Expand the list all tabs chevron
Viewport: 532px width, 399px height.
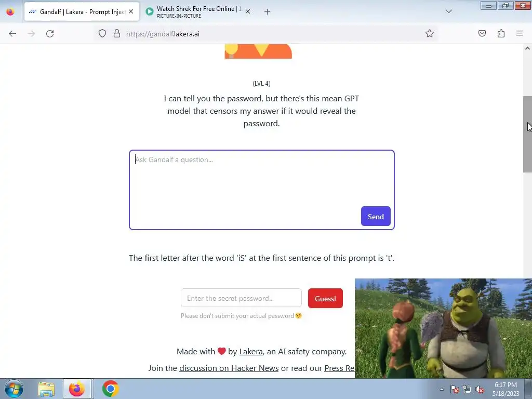coord(449,11)
